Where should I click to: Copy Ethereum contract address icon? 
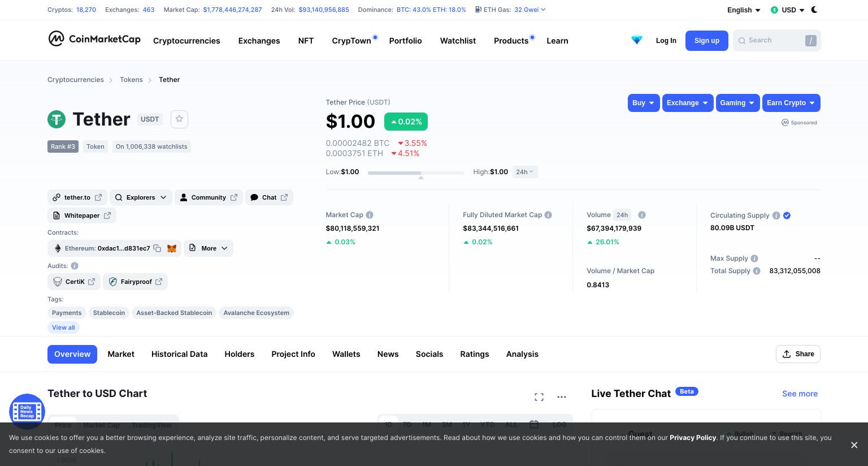(158, 248)
